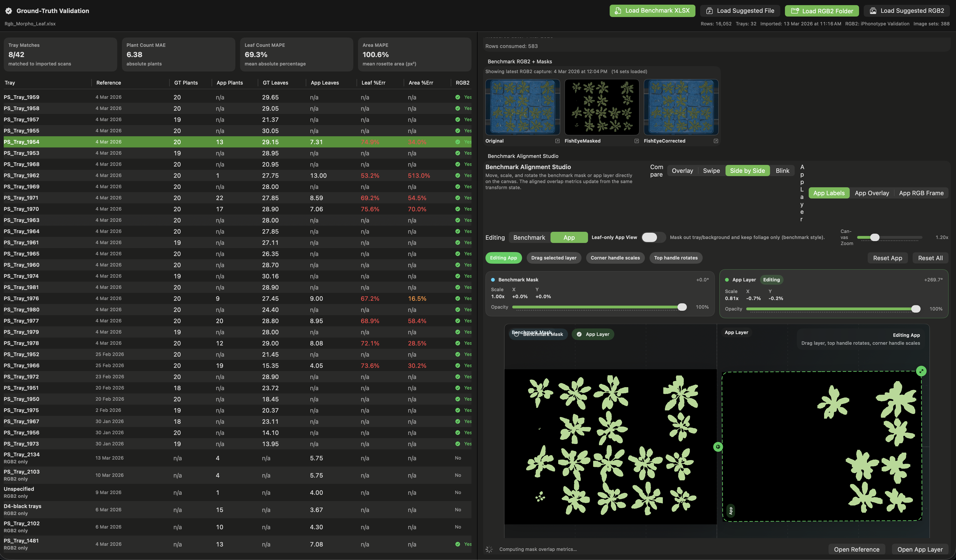Viewport: 956px width, 560px height.
Task: Click the Load Benchmark XLSX spreadsheet icon
Action: tap(618, 11)
